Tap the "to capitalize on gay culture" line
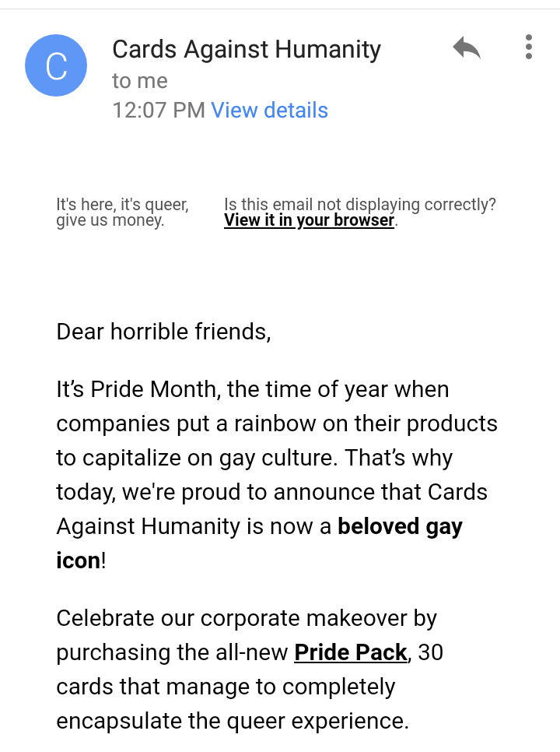The height and width of the screenshot is (752, 560). pos(254,458)
